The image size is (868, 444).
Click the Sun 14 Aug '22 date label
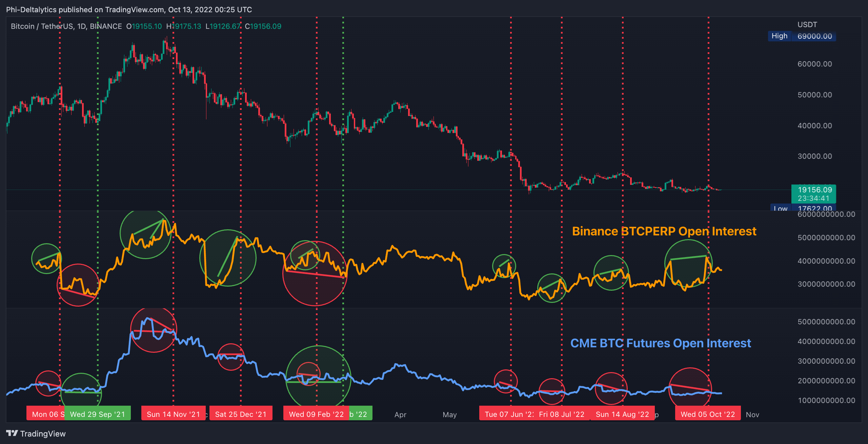coord(622,414)
